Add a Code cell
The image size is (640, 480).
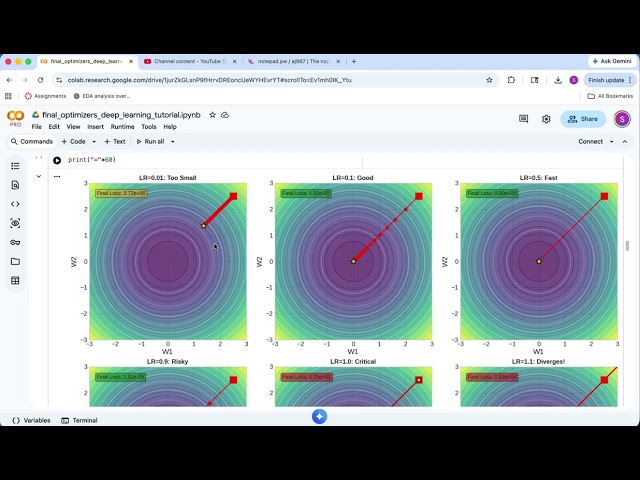pyautogui.click(x=73, y=142)
